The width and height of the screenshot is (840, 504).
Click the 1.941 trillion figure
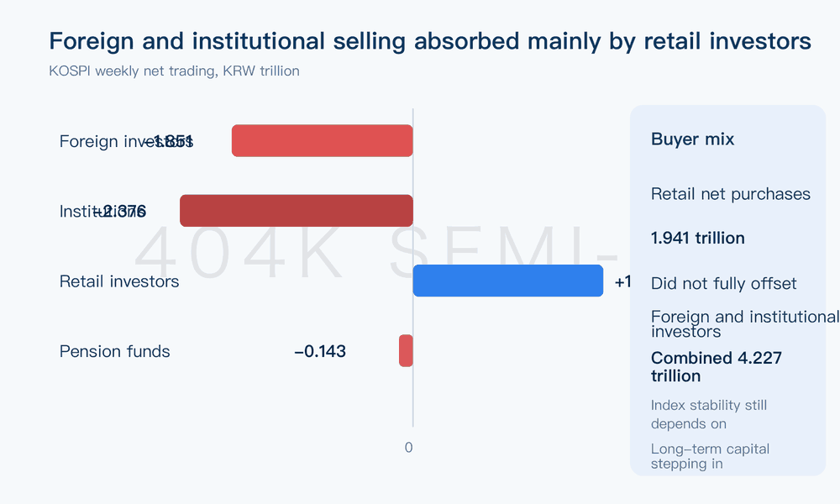point(697,238)
